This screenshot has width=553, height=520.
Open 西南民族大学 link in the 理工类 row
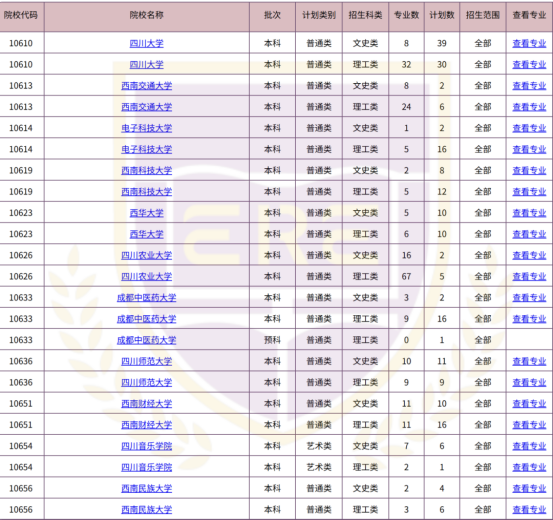(x=146, y=509)
